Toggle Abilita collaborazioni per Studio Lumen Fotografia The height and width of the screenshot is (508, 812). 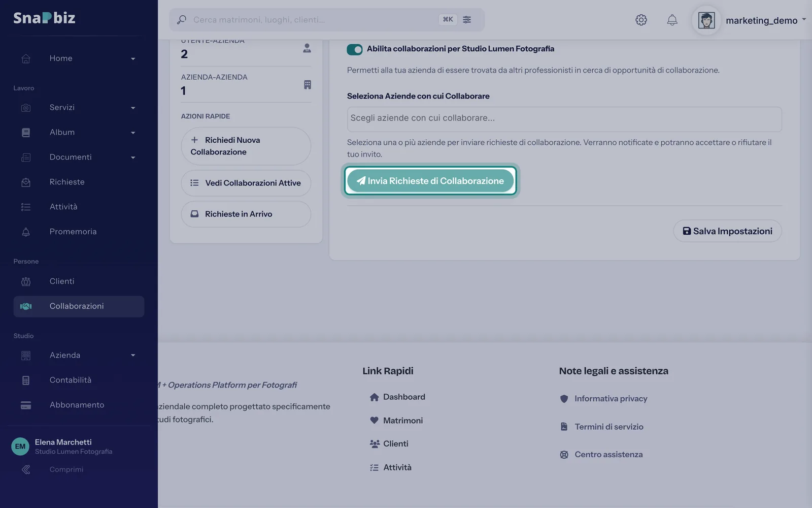point(354,49)
